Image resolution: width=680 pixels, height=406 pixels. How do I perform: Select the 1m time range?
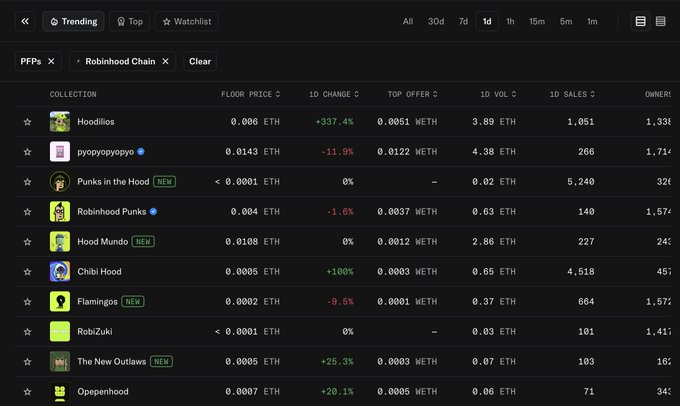[x=592, y=21]
